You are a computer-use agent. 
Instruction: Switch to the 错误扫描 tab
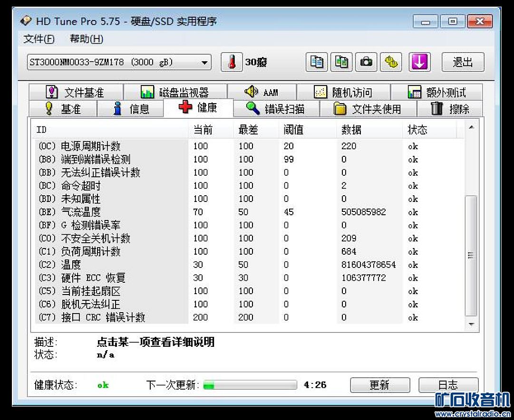276,108
